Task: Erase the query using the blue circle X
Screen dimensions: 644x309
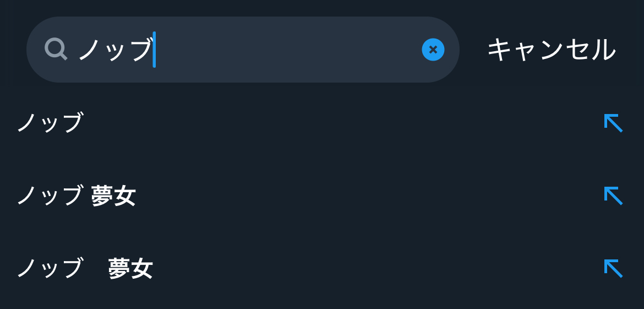Action: (433, 50)
